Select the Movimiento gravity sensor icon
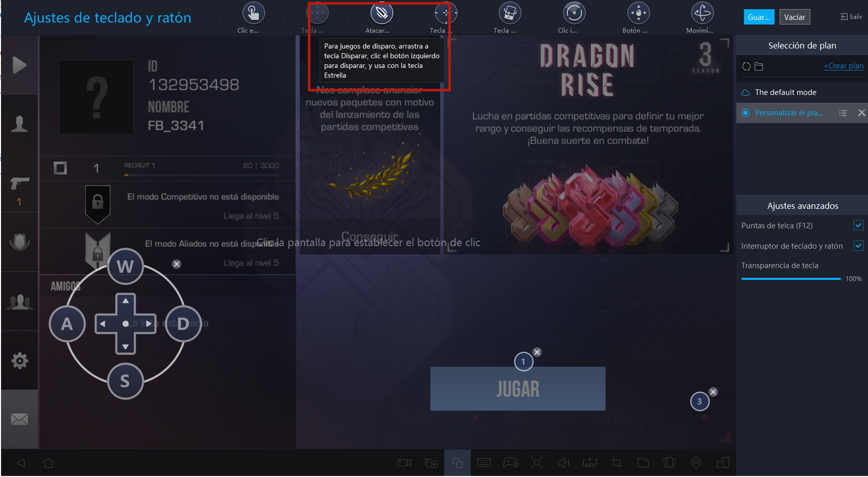 (x=702, y=13)
